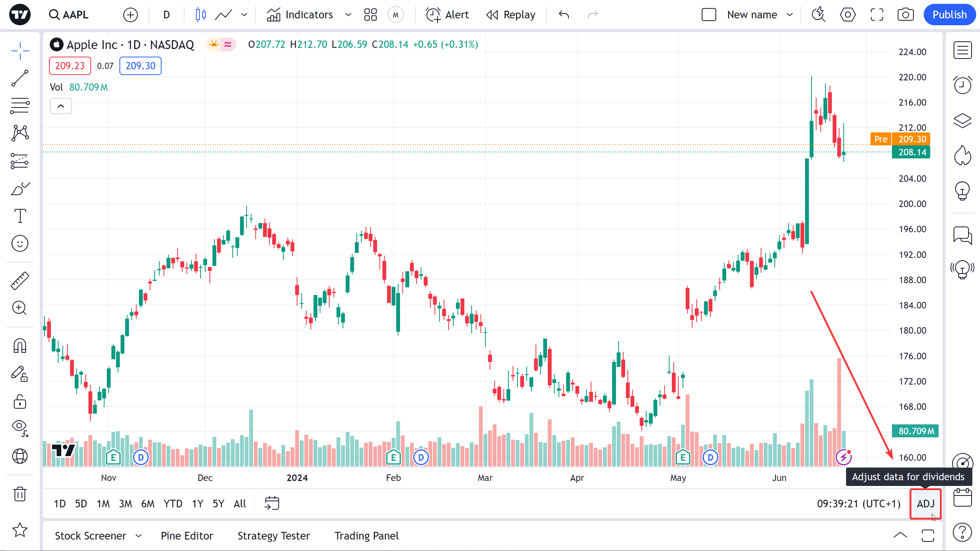Select the trend line drawing tool
The height and width of the screenshot is (551, 980).
[20, 78]
